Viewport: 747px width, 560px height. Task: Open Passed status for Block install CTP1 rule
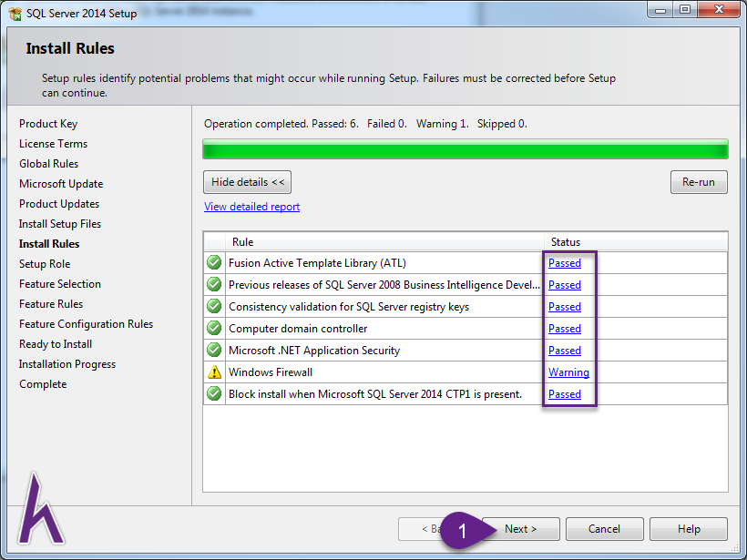[565, 394]
